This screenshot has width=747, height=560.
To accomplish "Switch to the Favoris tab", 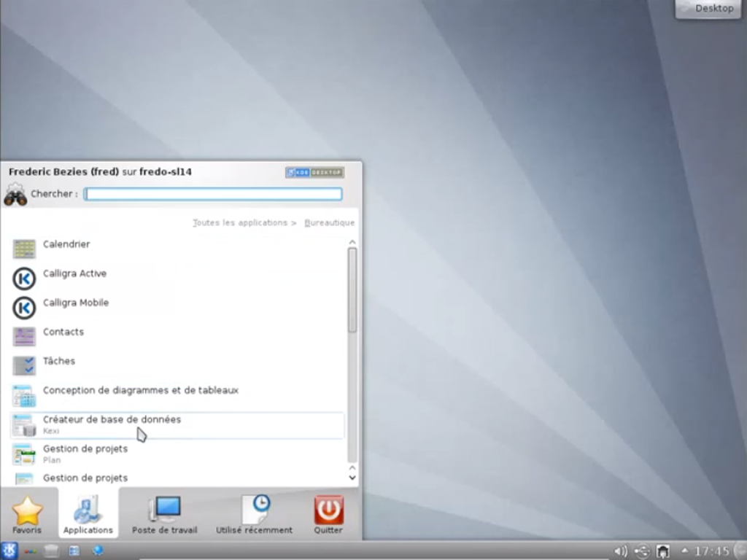I will [27, 513].
